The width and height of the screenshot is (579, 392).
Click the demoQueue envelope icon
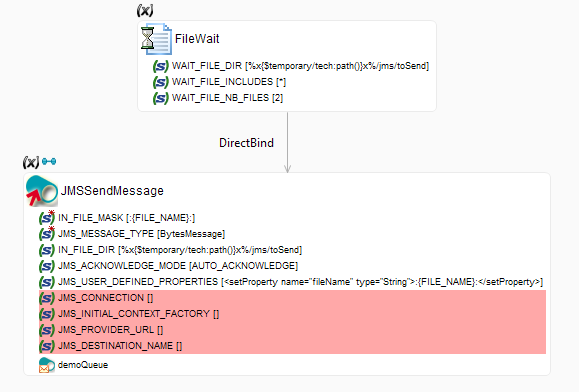tap(47, 365)
